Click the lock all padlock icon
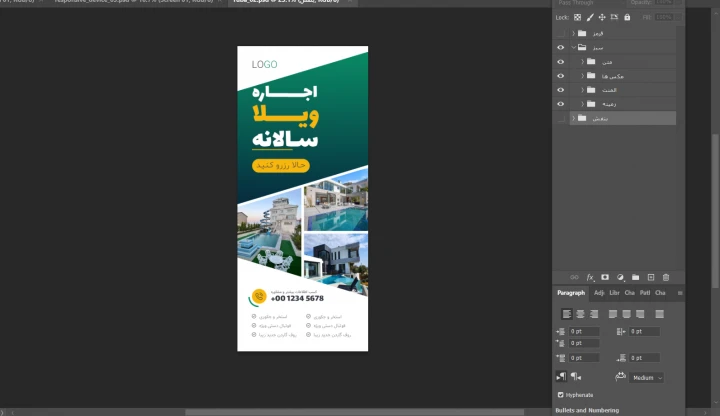720x416 pixels. point(627,17)
